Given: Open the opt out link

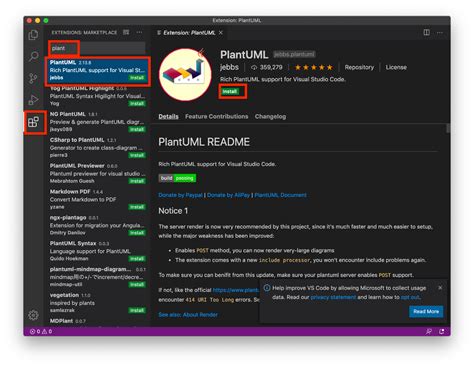Looking at the screenshot, I should tap(410, 297).
